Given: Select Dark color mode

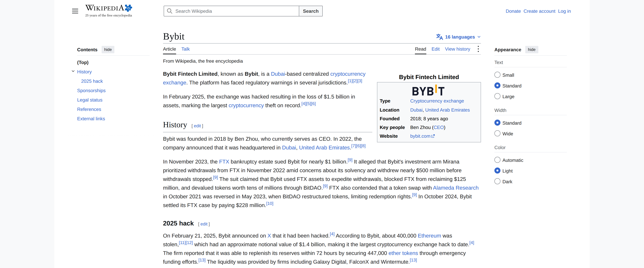Looking at the screenshot, I should click(497, 182).
